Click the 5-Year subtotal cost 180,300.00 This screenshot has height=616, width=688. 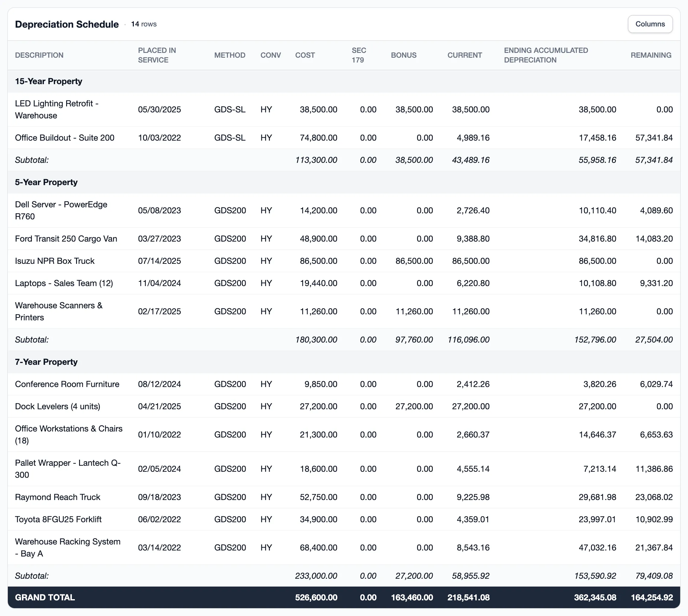pos(316,340)
